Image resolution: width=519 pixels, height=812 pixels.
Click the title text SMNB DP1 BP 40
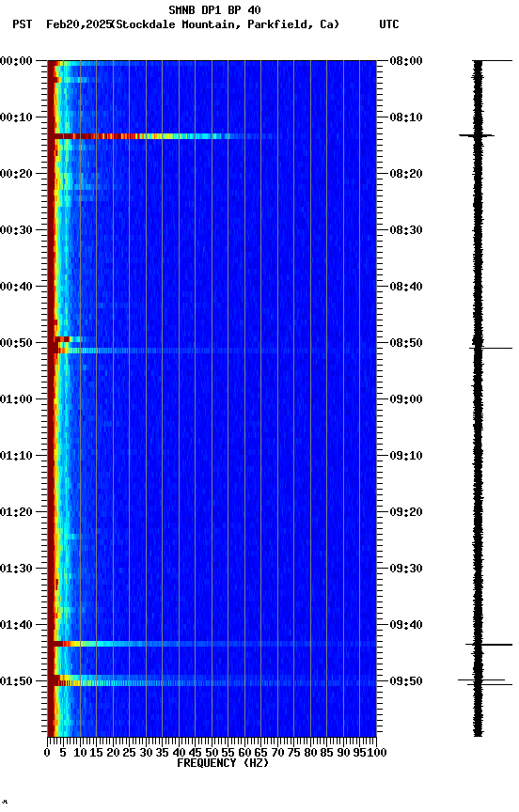tap(214, 9)
